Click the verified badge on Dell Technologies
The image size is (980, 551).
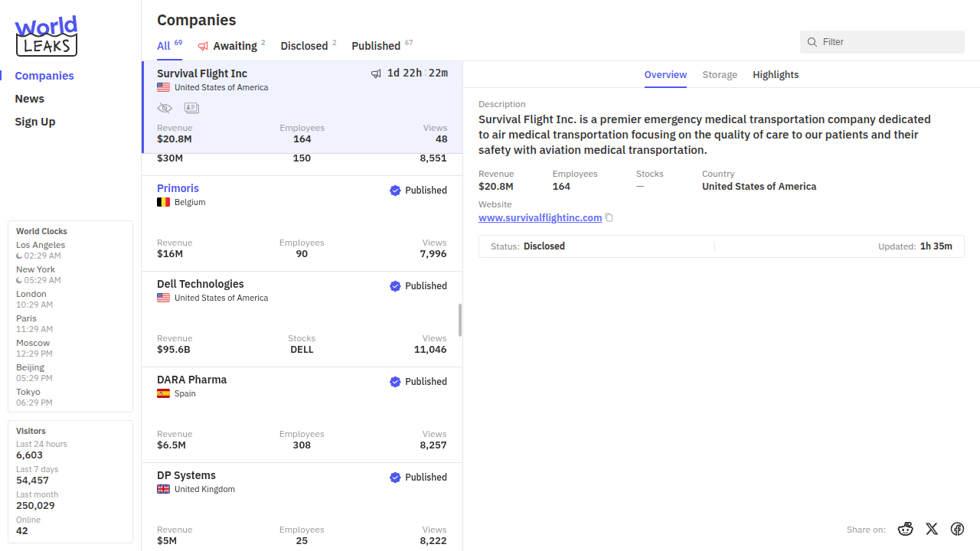[395, 286]
